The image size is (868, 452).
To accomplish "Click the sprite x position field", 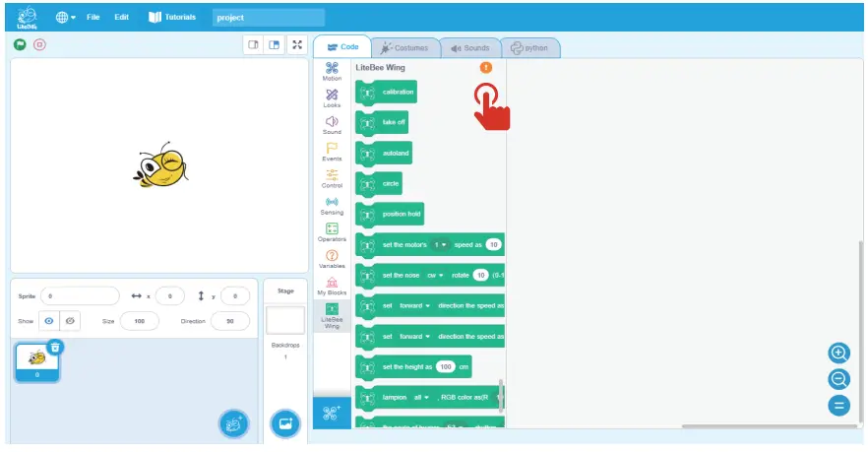I will [170, 296].
